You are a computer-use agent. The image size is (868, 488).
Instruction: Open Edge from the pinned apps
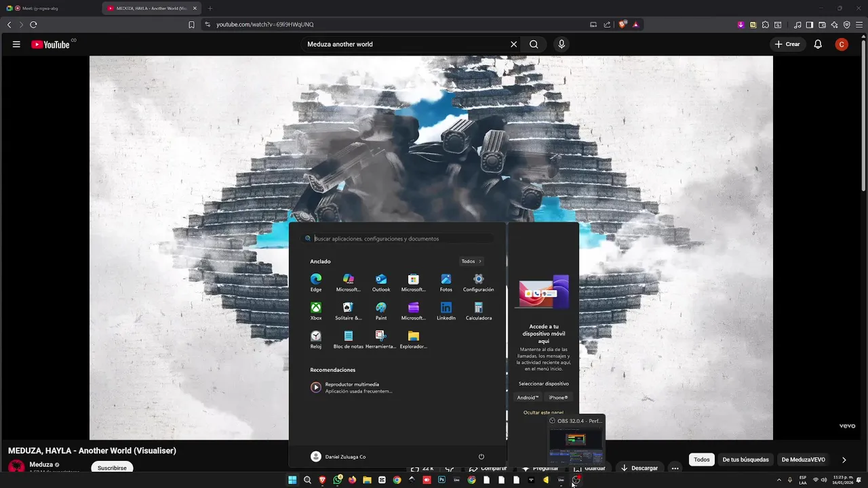tap(316, 283)
